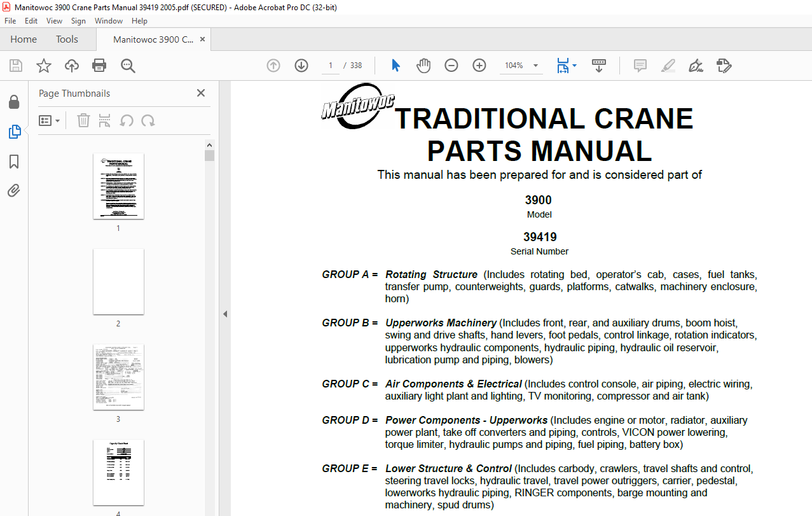Open the View menu
Screen dimensions: 812x516
tap(54, 21)
